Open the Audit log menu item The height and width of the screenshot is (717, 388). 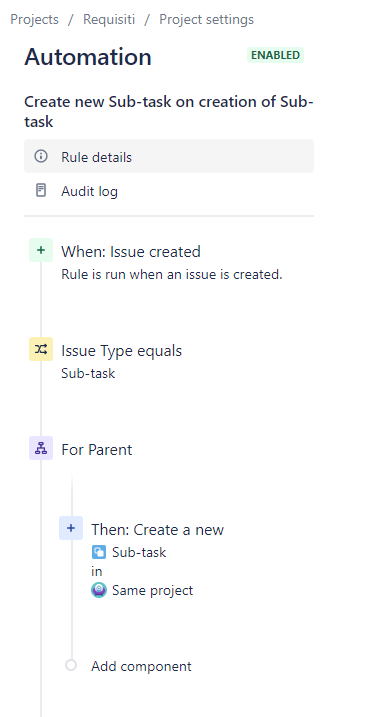coord(169,191)
